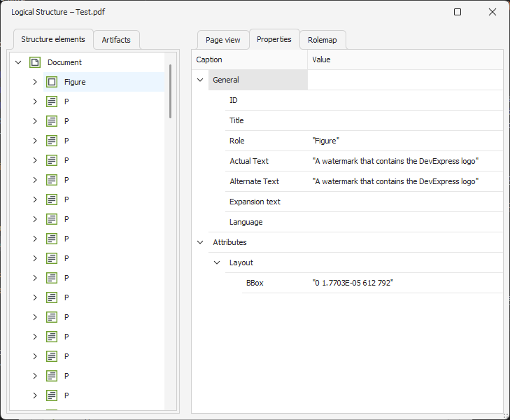This screenshot has height=420, width=510.
Task: Collapse the Attributes properties group
Action: pyautogui.click(x=200, y=242)
